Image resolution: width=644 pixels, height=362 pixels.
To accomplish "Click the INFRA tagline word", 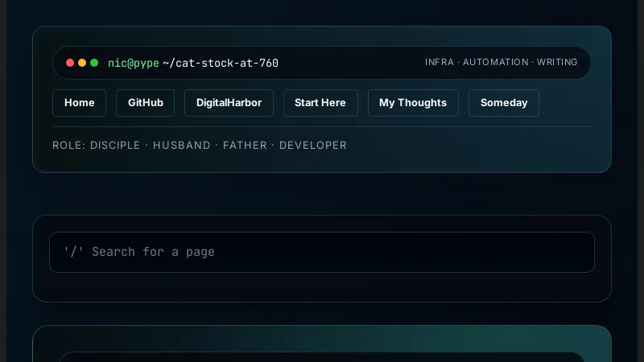I will coord(440,62).
